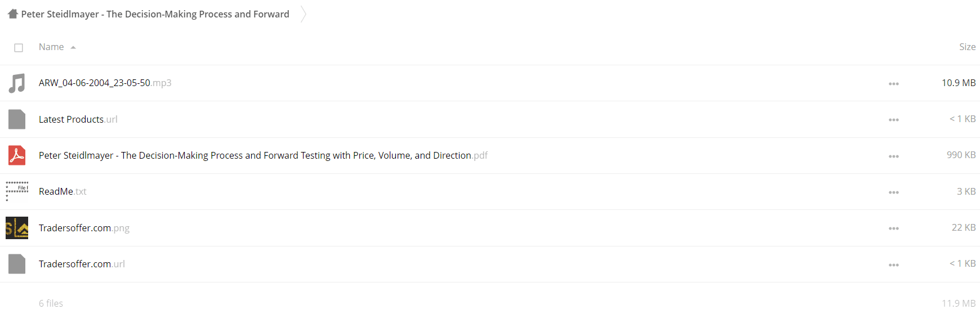Screen dimensions: 980x314
Task: Open the Peter Steidlmayer PDF file name
Action: point(263,155)
